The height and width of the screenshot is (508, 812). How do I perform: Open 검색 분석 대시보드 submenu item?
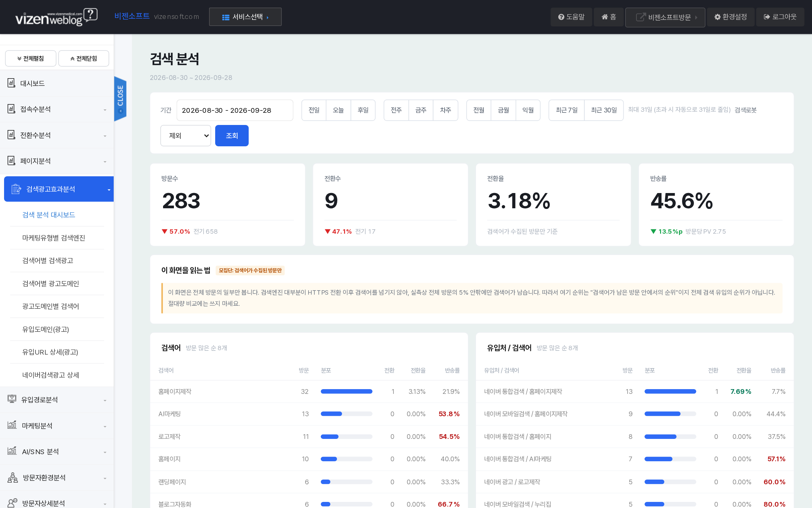click(49, 215)
